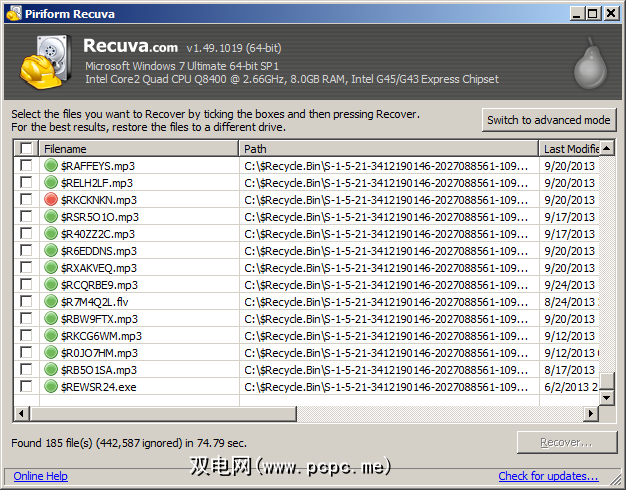This screenshot has width=626, height=490.
Task: Tick the checkbox for $RSR5O1O.mp3
Action: (26, 216)
